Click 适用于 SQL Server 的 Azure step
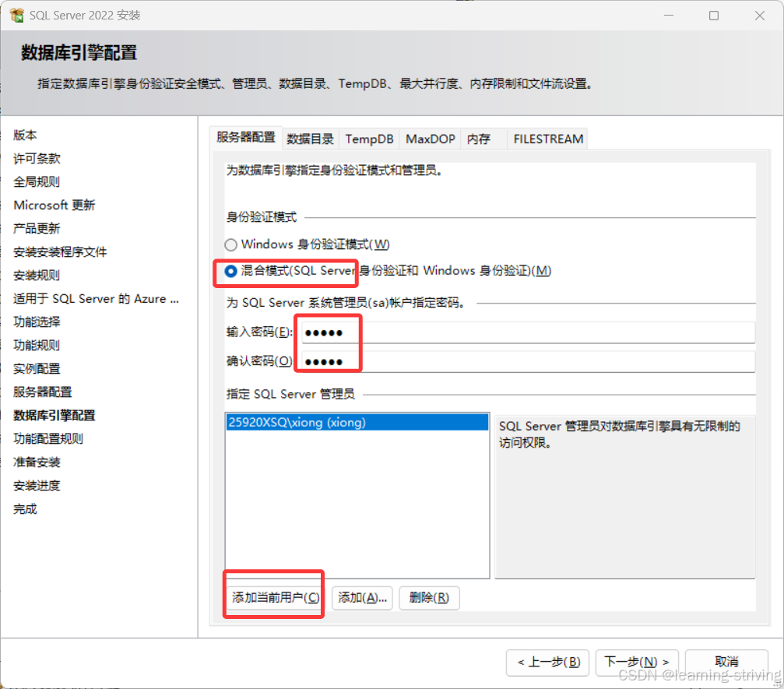Image resolution: width=784 pixels, height=689 pixels. [x=96, y=299]
